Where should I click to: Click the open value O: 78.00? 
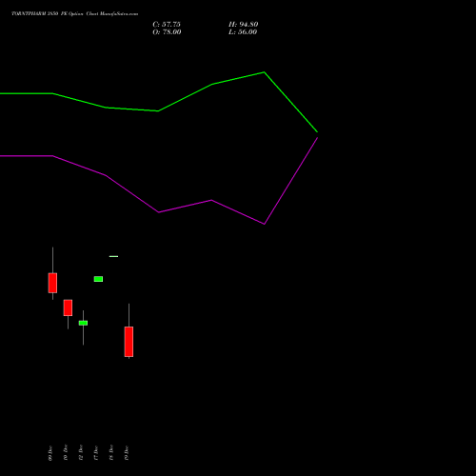pyautogui.click(x=167, y=32)
